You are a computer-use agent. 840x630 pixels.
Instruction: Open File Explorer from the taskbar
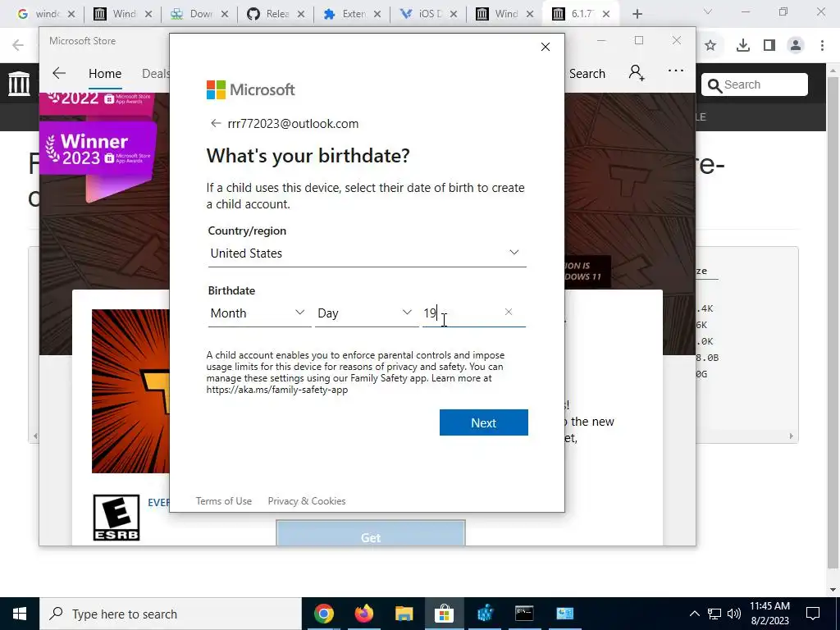coord(404,614)
